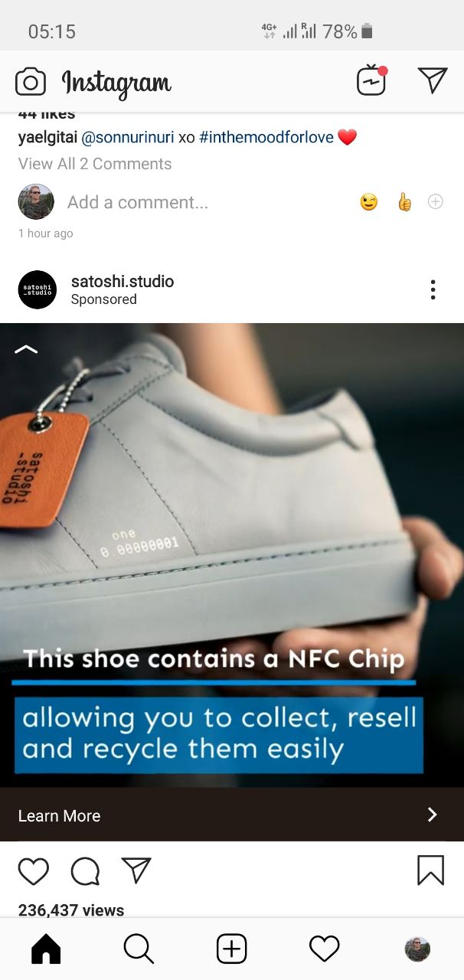Open the satoshi.studio profile picture

(x=38, y=289)
